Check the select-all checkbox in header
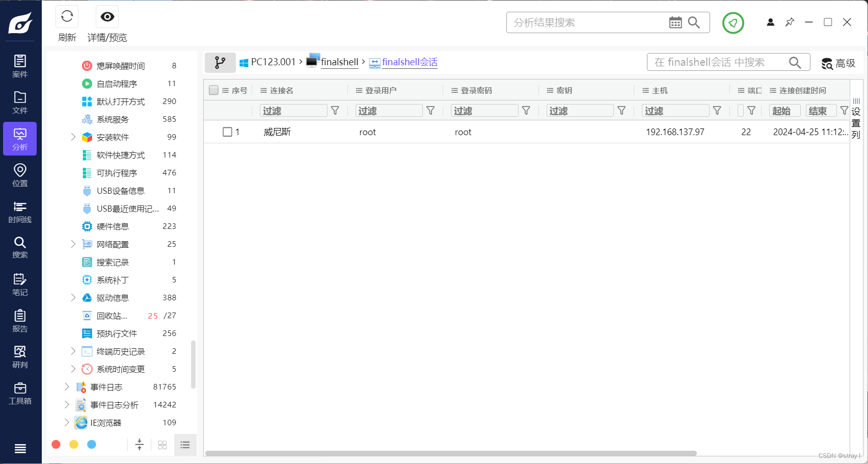 coord(214,90)
